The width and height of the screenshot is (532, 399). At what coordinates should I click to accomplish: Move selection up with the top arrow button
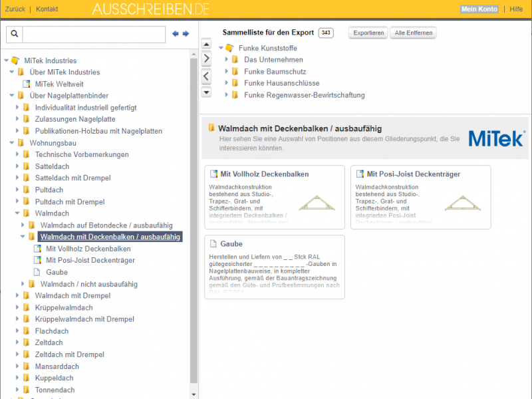pyautogui.click(x=206, y=44)
